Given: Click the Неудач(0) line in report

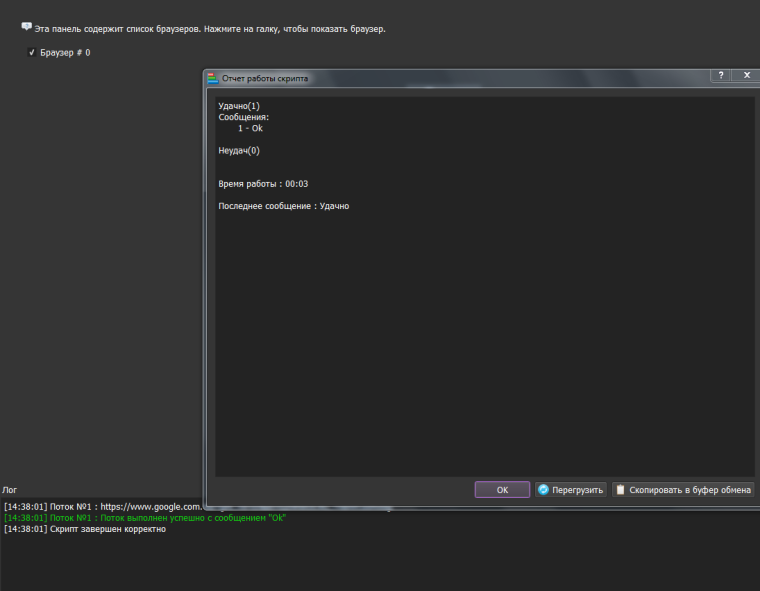Looking at the screenshot, I should (239, 151).
